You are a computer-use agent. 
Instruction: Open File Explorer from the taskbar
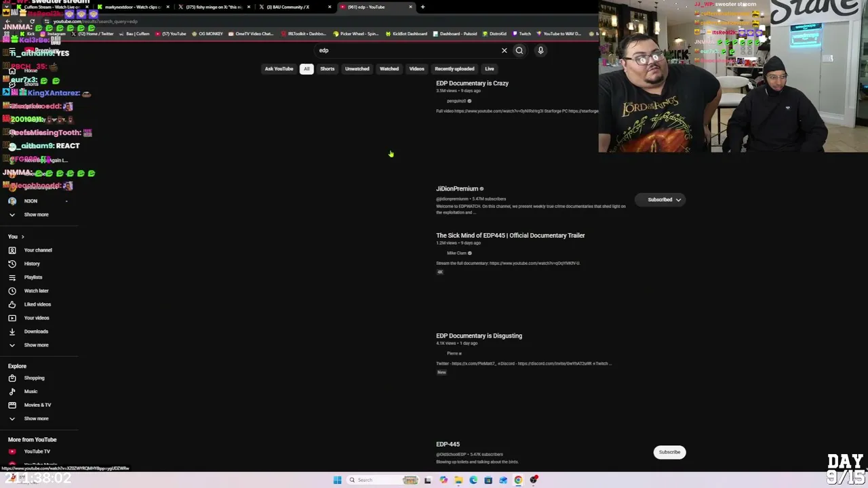pyautogui.click(x=458, y=480)
